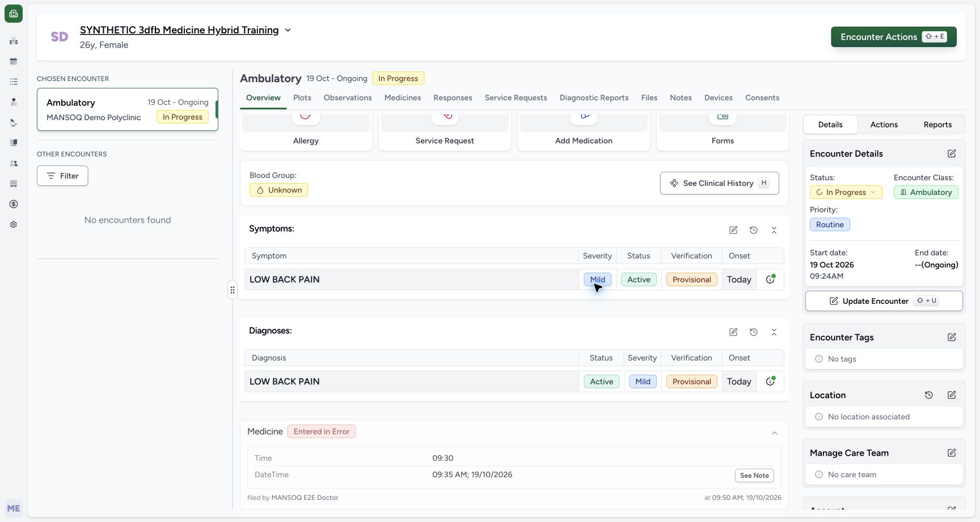The image size is (980, 522).
Task: Open the patient person sidebar icon
Action: (14, 102)
